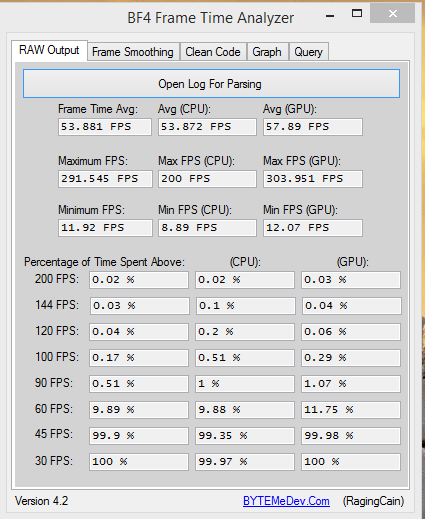This screenshot has height=519, width=425.
Task: Click the Percentage of Time Spent Above label
Action: coord(104,262)
